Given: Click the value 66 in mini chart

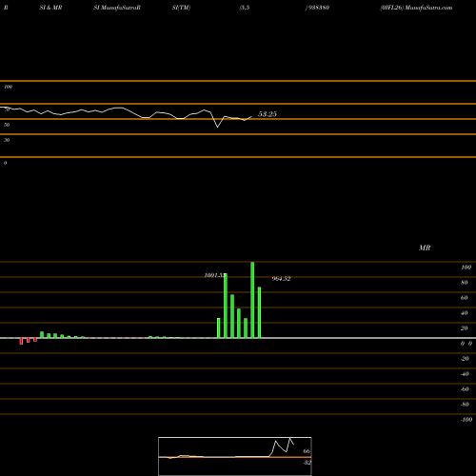Looking at the screenshot, I should 307,451.
